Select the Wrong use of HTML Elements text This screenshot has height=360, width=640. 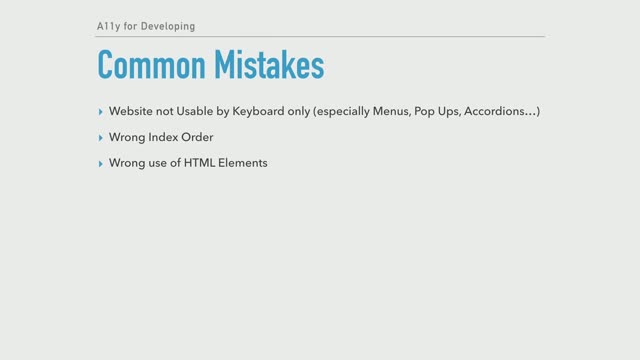188,163
